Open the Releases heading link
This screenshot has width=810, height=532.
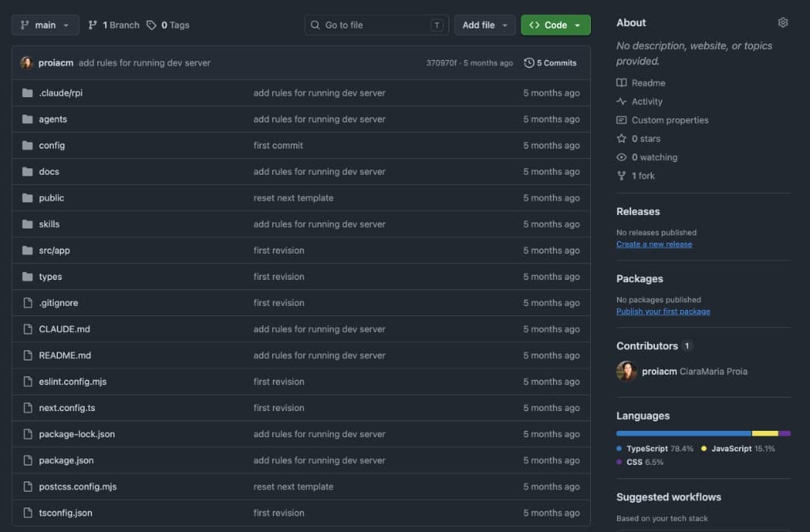[x=638, y=212]
